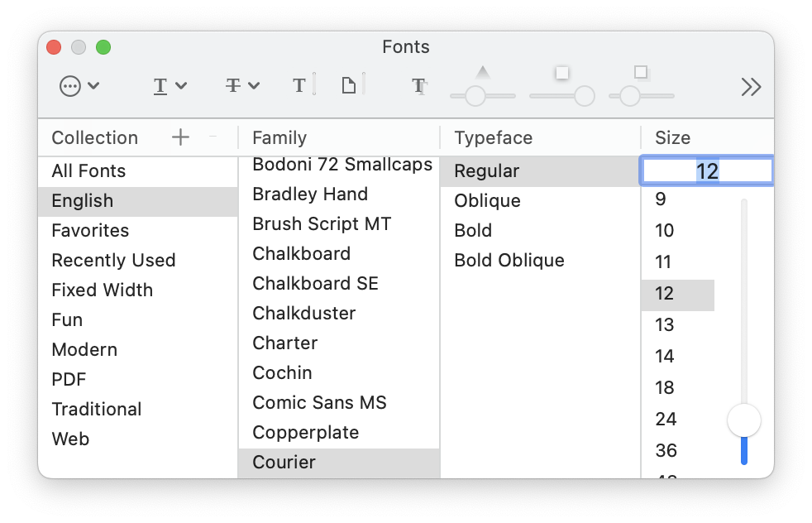Pick size 13 in list
Viewport: 812px width, 523px height.
(x=678, y=325)
